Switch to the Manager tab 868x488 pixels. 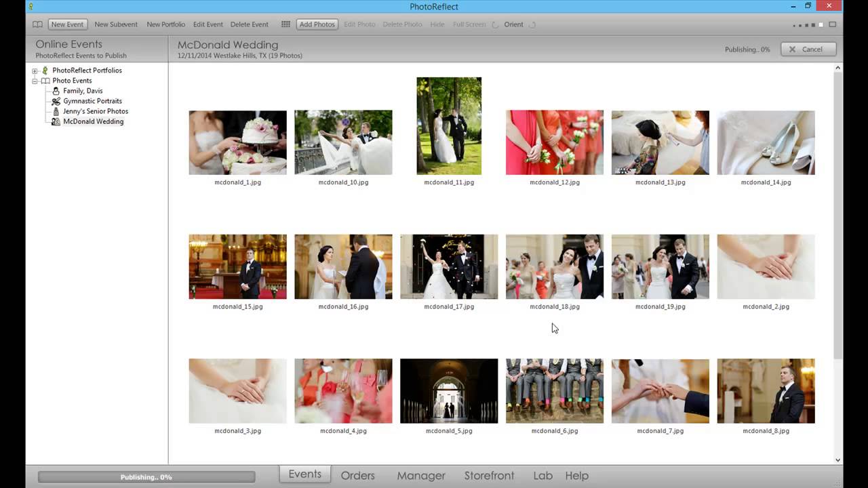421,476
